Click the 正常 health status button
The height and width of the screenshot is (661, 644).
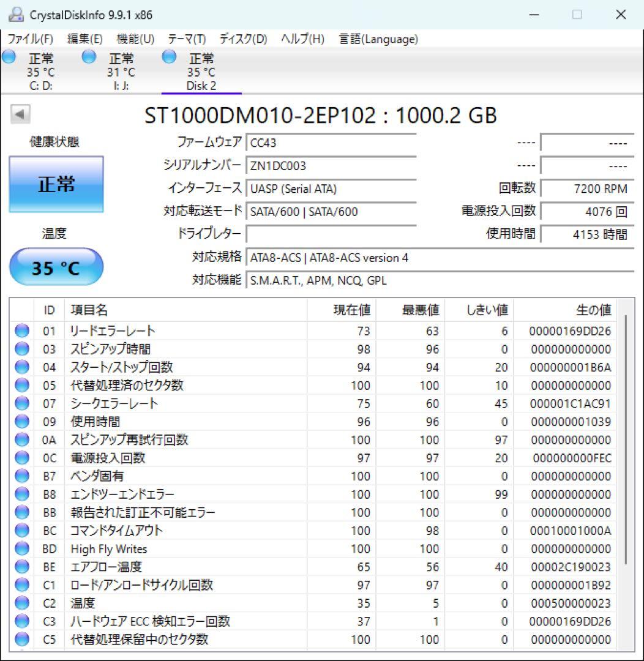pos(56,184)
